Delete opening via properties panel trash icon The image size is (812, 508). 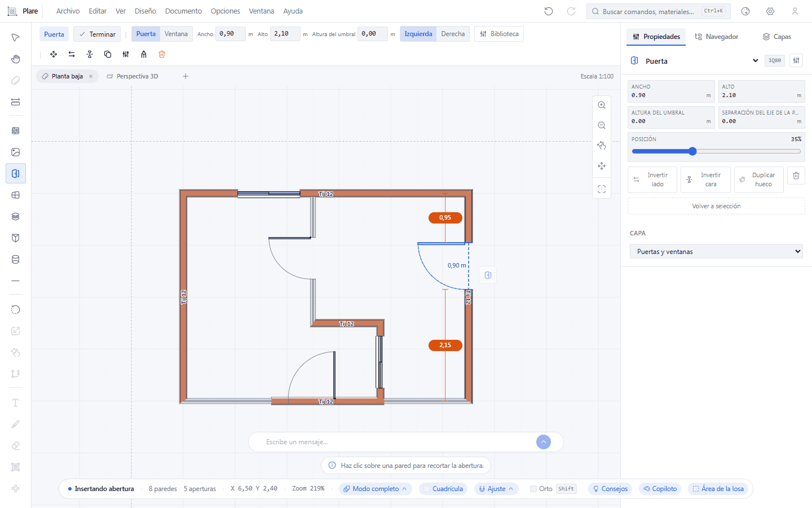click(x=796, y=176)
